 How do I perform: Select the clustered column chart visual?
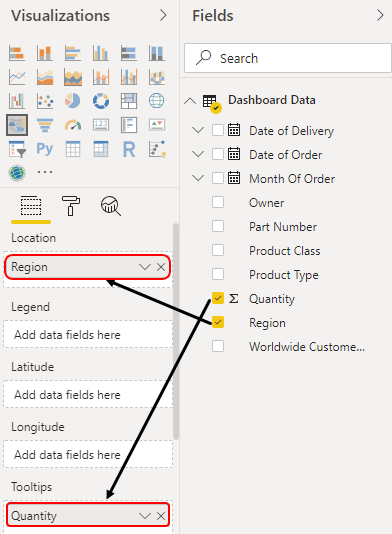(x=100, y=53)
